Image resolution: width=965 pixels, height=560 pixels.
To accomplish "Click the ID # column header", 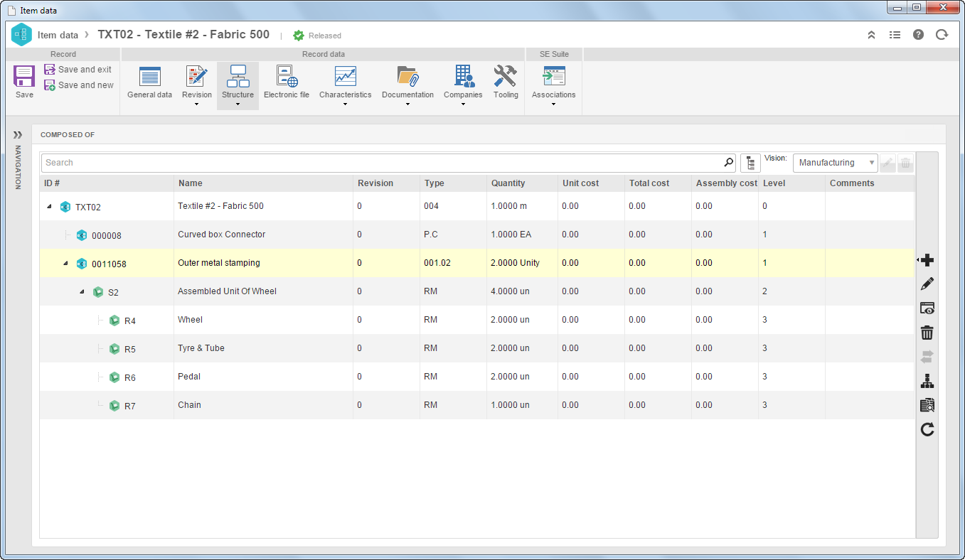I will click(x=107, y=183).
